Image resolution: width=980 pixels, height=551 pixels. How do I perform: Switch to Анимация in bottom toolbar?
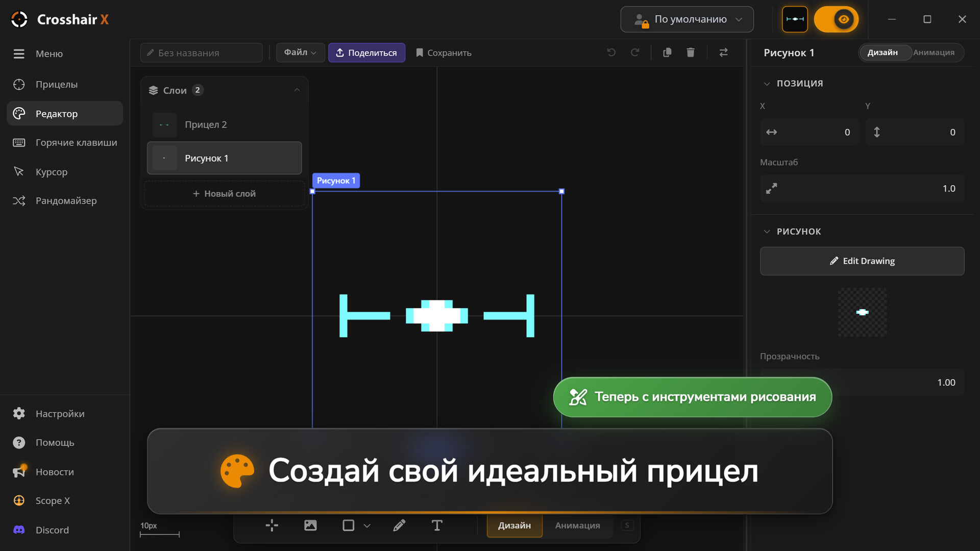(x=577, y=525)
